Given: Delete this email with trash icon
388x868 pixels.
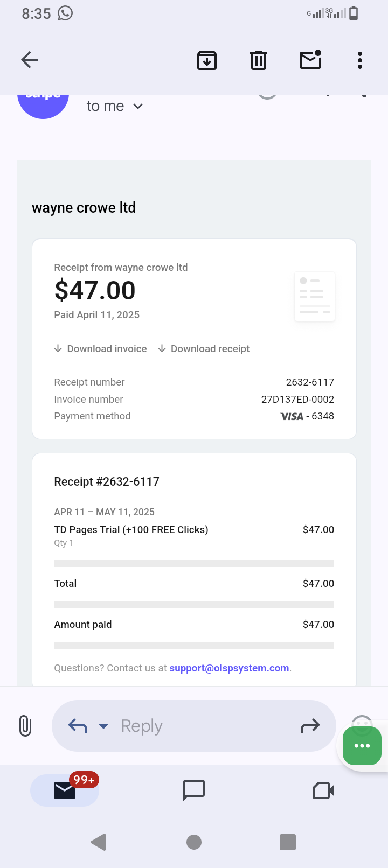Looking at the screenshot, I should 259,60.
